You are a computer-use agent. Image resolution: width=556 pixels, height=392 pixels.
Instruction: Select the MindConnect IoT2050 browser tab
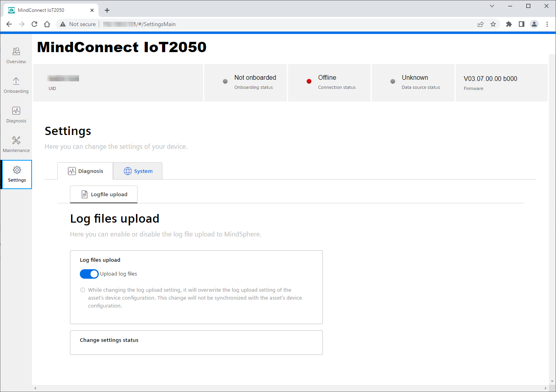(51, 10)
